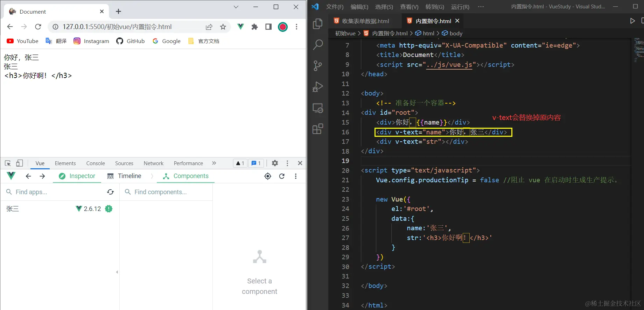Click the address bar URL
Screen dimensions: 644x310
(x=117, y=27)
